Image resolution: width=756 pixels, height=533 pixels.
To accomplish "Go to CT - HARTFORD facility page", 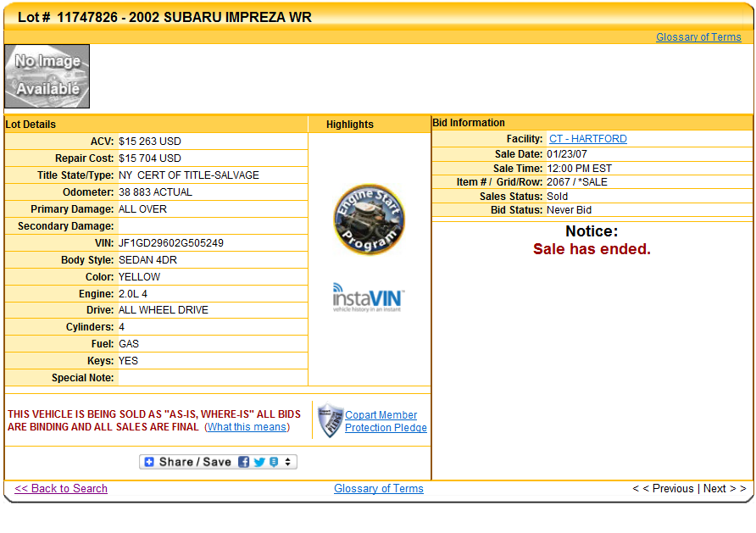I will tap(587, 139).
